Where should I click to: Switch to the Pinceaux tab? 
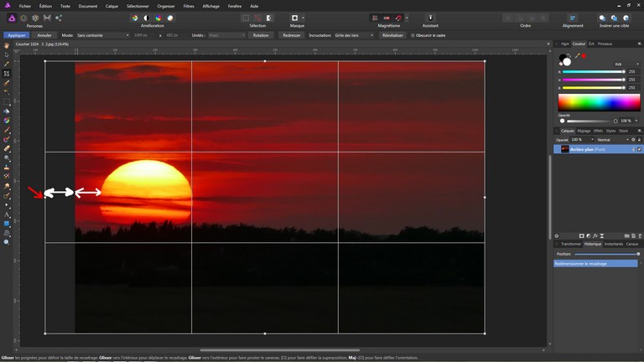tap(605, 44)
